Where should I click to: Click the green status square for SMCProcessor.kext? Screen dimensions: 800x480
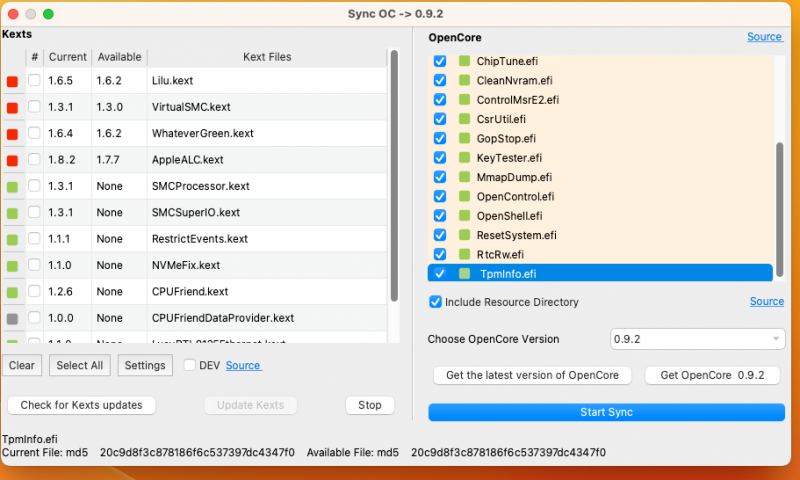[x=12, y=186]
